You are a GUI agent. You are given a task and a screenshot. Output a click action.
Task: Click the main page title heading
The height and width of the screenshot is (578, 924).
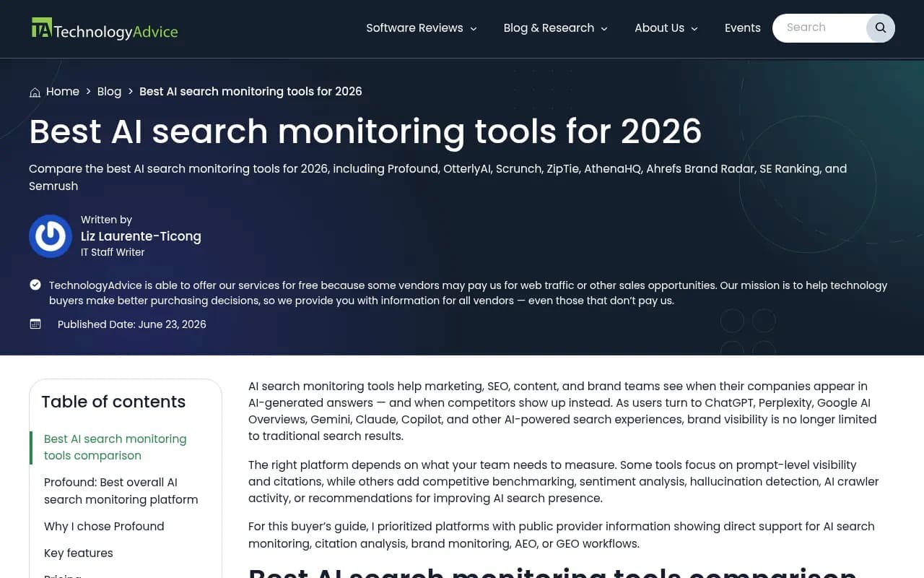pos(365,131)
